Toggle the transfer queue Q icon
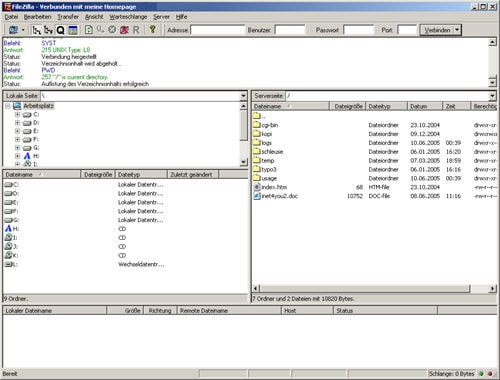This screenshot has width=500, height=380. click(x=60, y=30)
